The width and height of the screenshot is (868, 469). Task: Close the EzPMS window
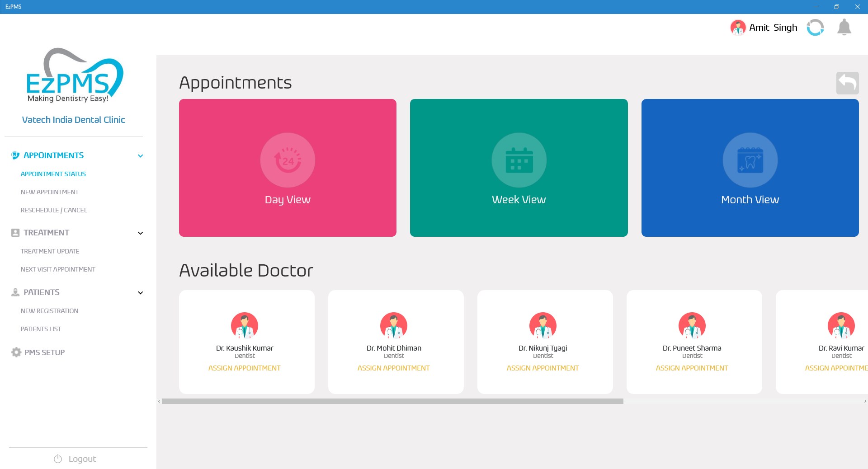[x=857, y=7]
